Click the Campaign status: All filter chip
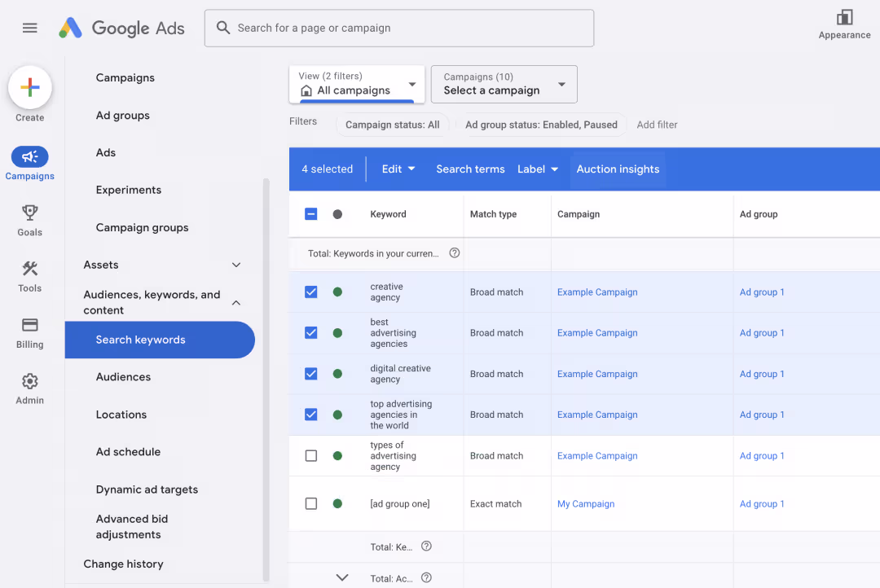Image resolution: width=880 pixels, height=588 pixels. [x=392, y=125]
